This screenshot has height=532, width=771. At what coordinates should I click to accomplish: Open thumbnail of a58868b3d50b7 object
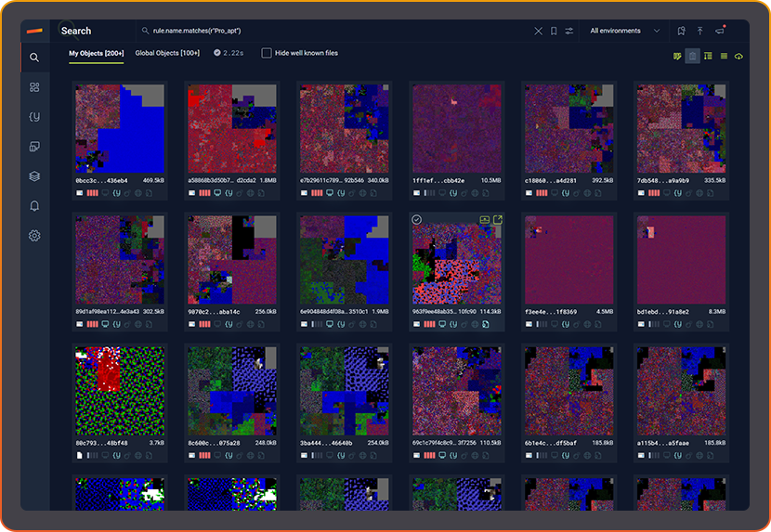pyautogui.click(x=232, y=128)
